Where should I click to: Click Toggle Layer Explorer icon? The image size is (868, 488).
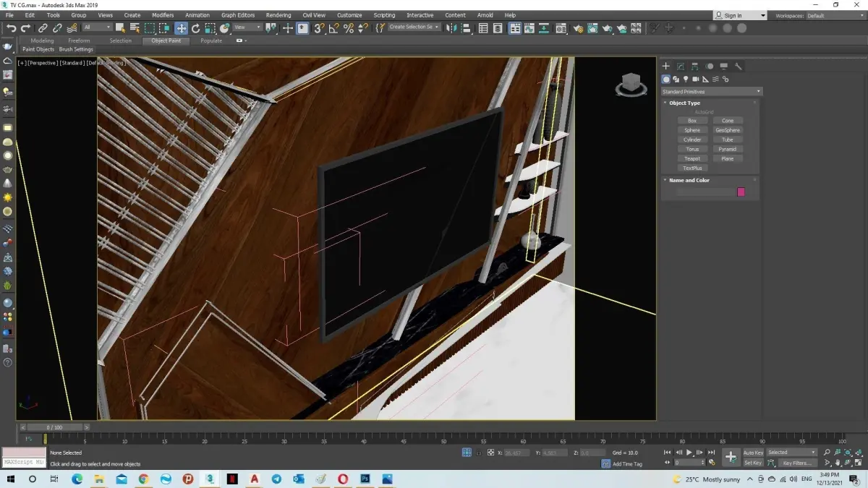[498, 28]
